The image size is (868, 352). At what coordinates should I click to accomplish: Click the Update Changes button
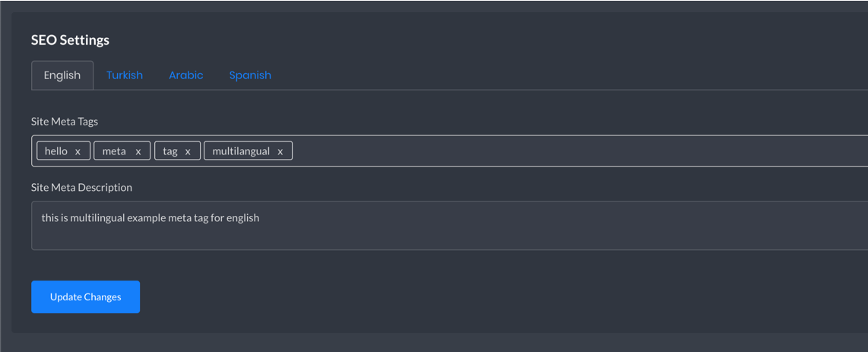pyautogui.click(x=85, y=297)
